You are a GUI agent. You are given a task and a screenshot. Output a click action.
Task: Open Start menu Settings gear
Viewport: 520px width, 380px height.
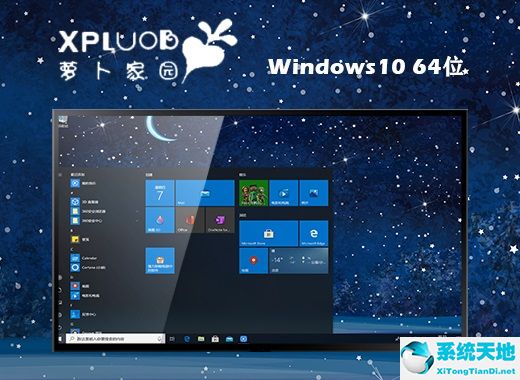(60, 315)
